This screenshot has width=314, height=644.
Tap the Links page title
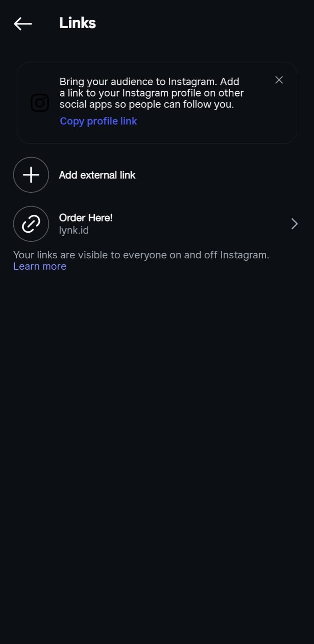[77, 23]
